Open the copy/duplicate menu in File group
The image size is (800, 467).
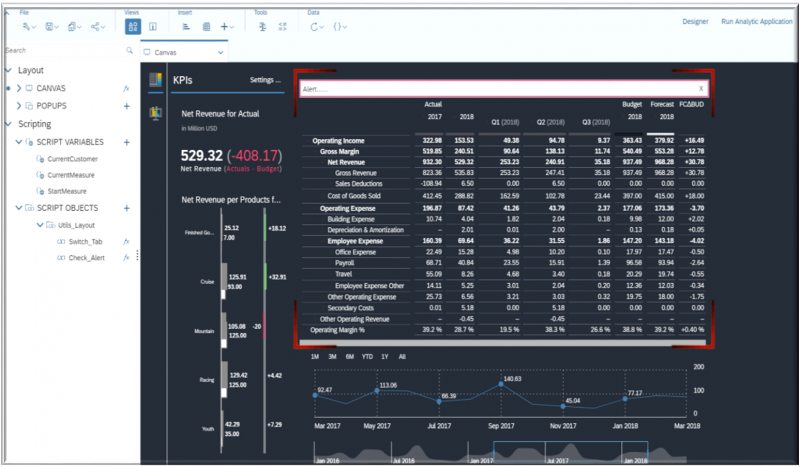[74, 27]
